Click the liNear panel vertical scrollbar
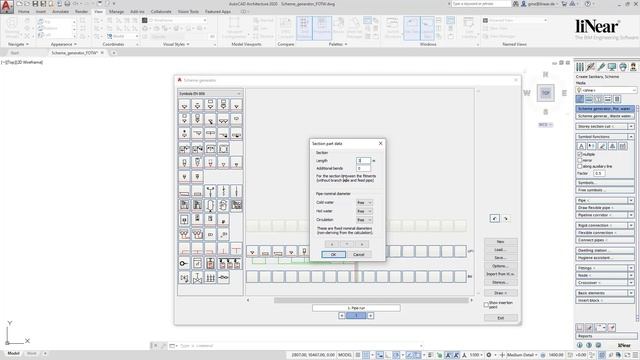The image size is (640, 360). (638, 212)
